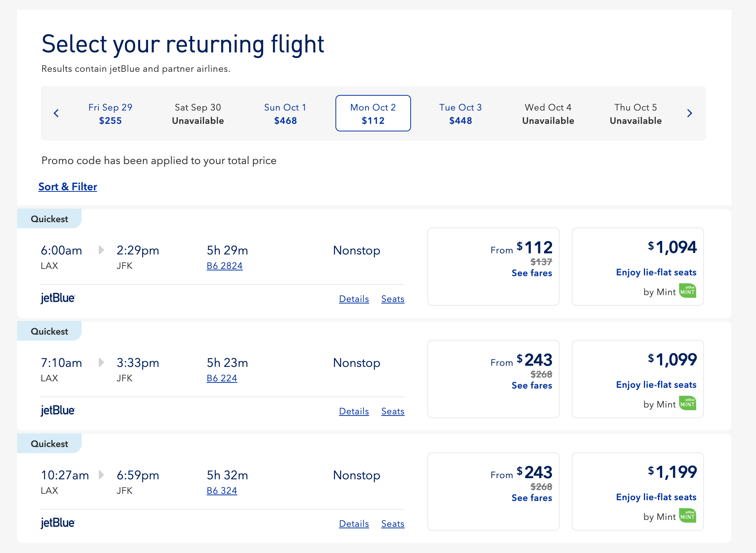The width and height of the screenshot is (756, 553).
Task: Show earlier dates with left chevron
Action: tap(56, 113)
